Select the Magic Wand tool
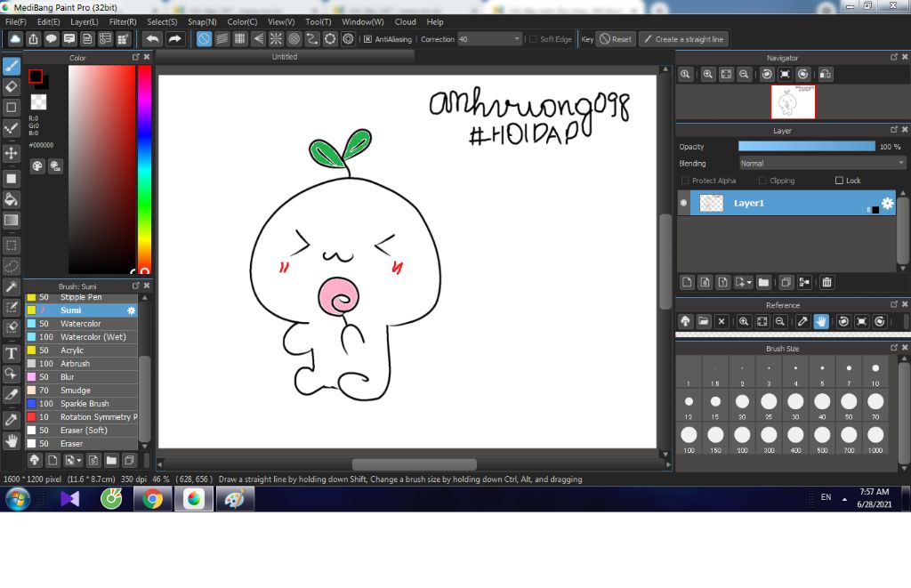This screenshot has height=588, width=911. click(11, 286)
